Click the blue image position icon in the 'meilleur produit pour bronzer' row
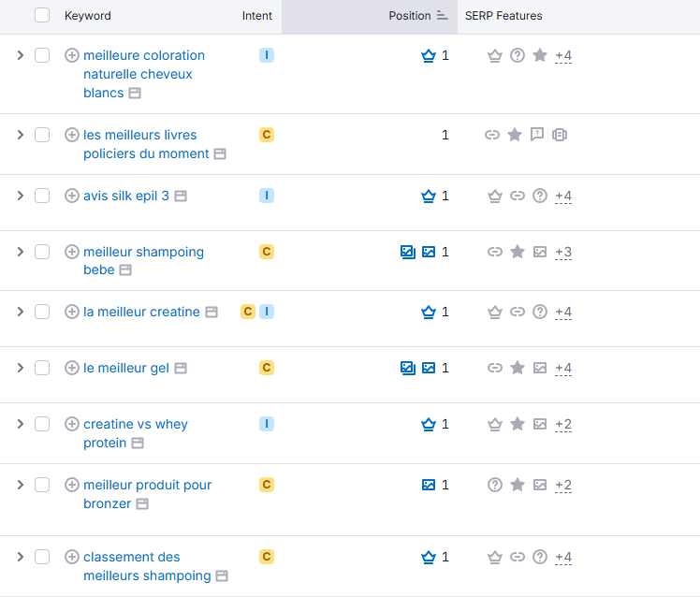This screenshot has height=597, width=700. click(x=429, y=485)
